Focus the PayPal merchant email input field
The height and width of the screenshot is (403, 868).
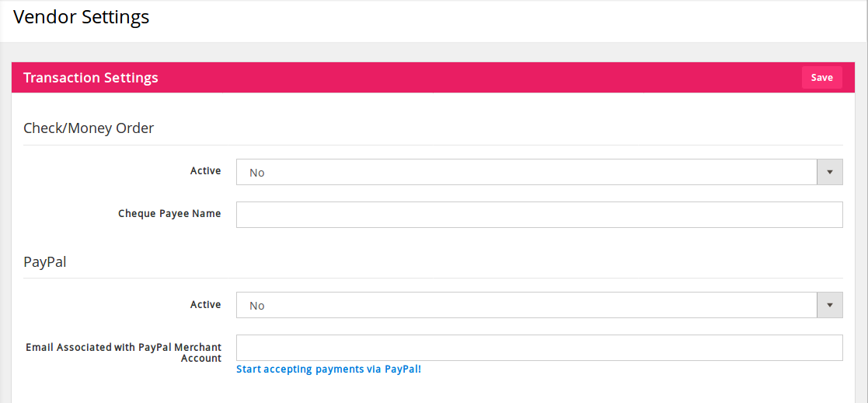[x=539, y=348]
